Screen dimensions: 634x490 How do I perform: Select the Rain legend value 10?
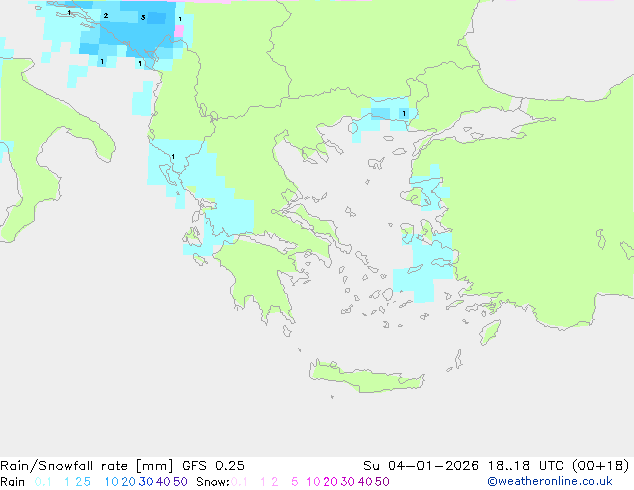[x=111, y=482]
